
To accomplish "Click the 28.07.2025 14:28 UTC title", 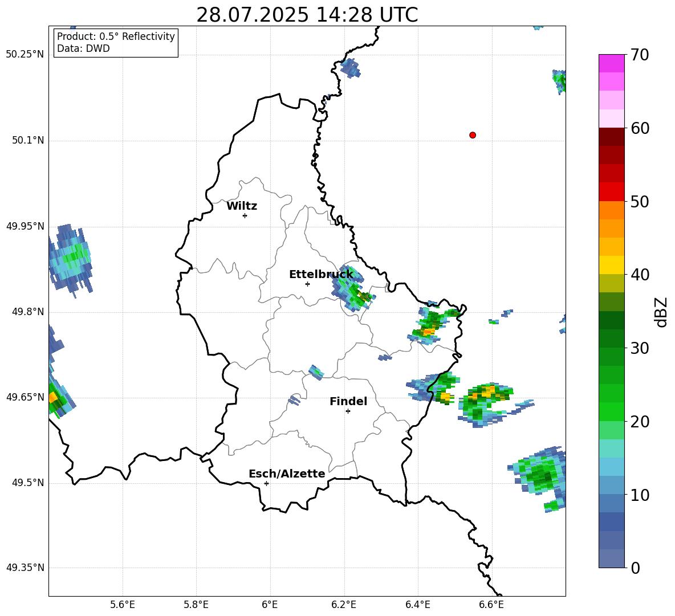I will point(307,15).
